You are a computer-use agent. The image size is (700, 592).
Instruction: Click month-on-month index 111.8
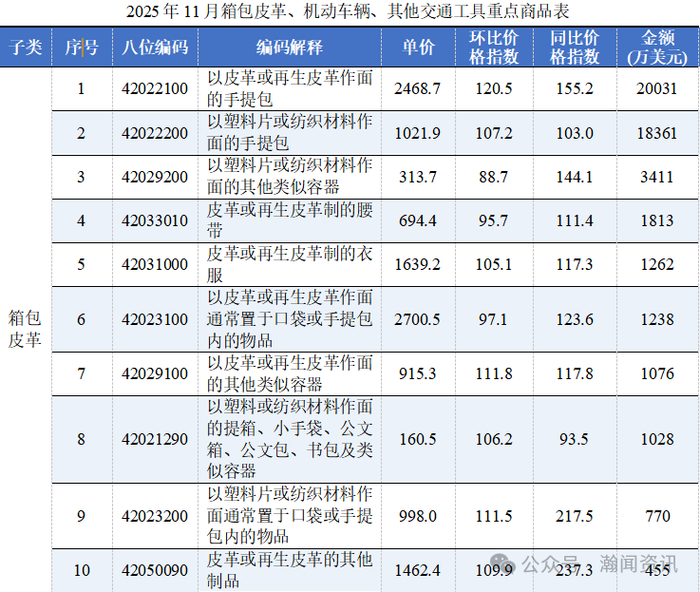pos(494,373)
